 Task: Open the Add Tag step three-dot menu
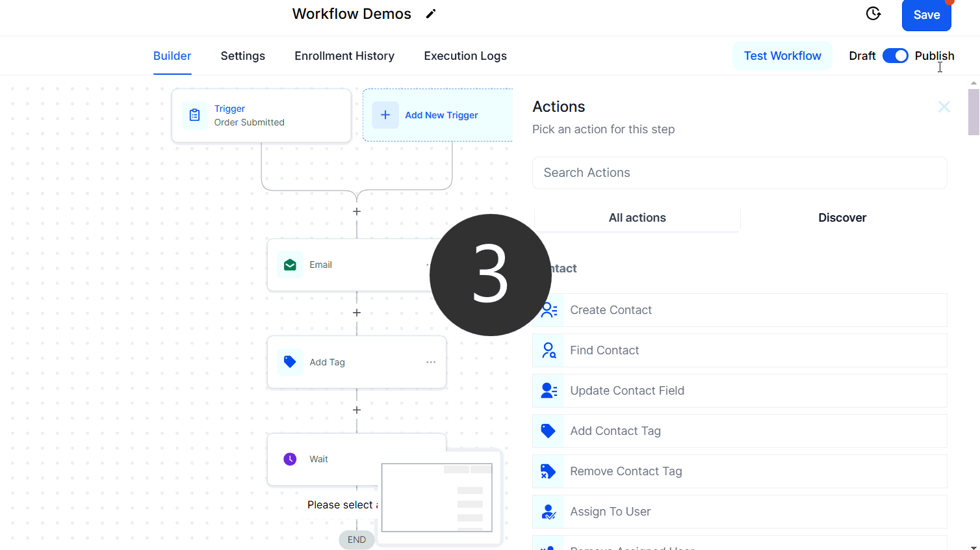431,362
